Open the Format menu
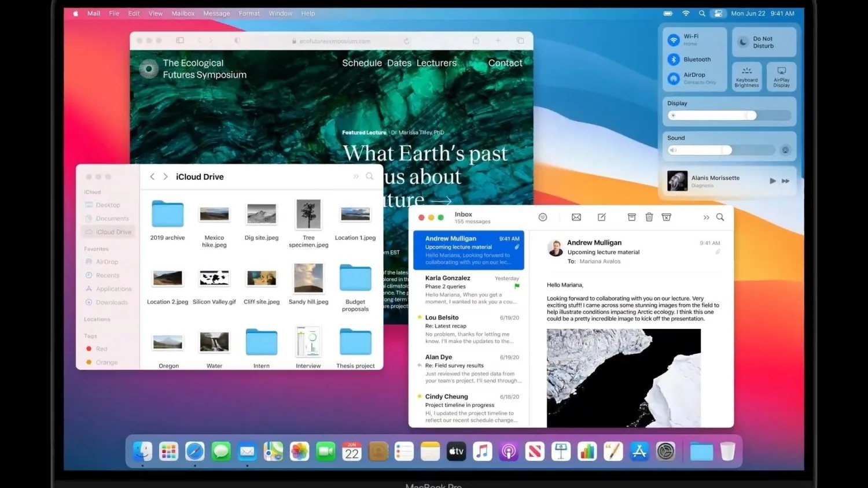Image resolution: width=868 pixels, height=488 pixels. click(x=249, y=13)
